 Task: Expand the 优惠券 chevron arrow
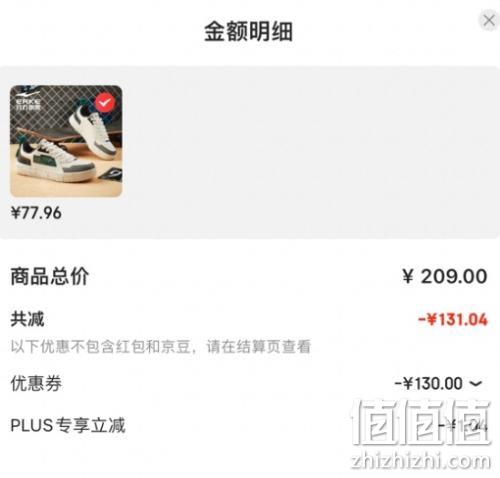[x=476, y=384]
